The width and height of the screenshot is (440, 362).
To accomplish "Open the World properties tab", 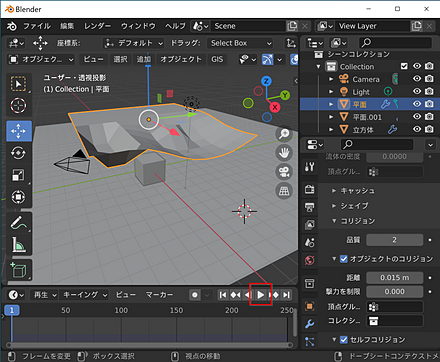I will coord(309,260).
